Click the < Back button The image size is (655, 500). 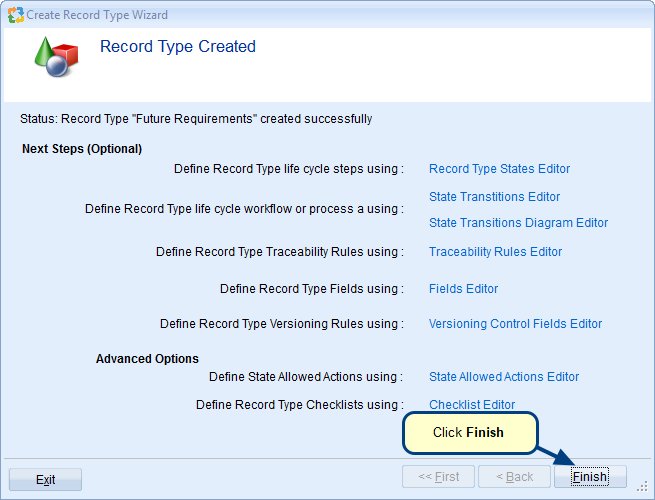click(x=514, y=477)
